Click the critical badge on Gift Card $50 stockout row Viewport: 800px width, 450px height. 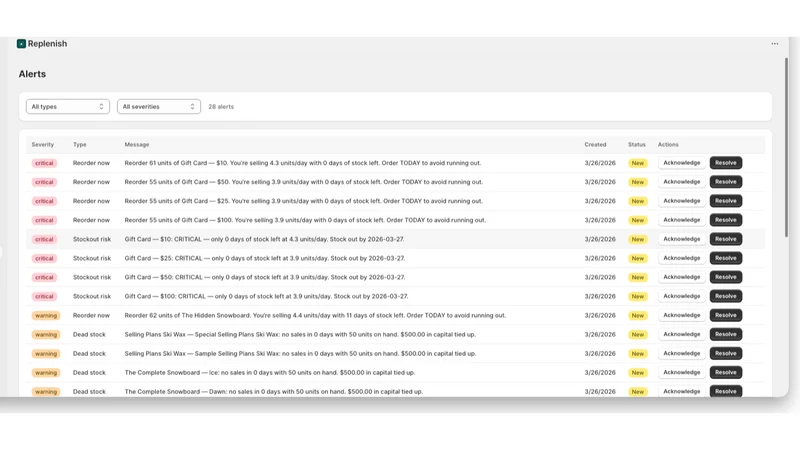point(44,278)
